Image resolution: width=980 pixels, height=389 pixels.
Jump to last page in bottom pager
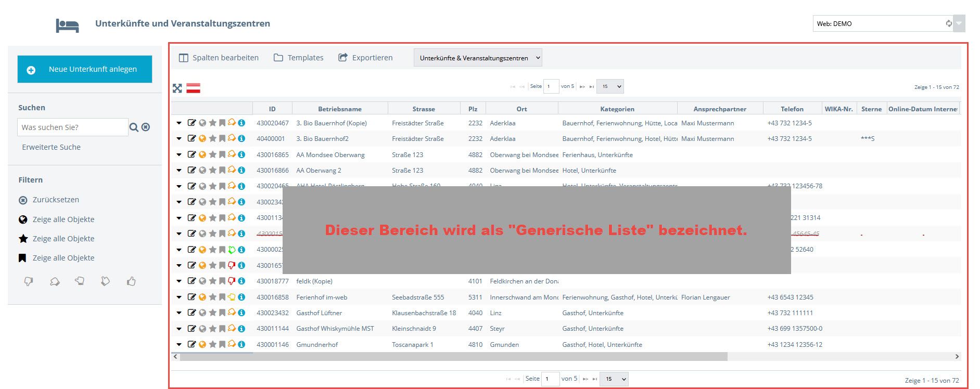click(x=594, y=379)
